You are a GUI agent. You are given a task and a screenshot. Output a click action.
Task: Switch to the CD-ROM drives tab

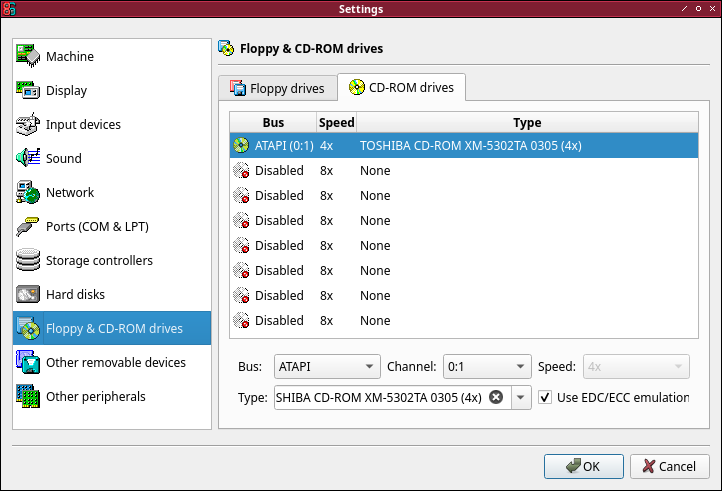[402, 87]
